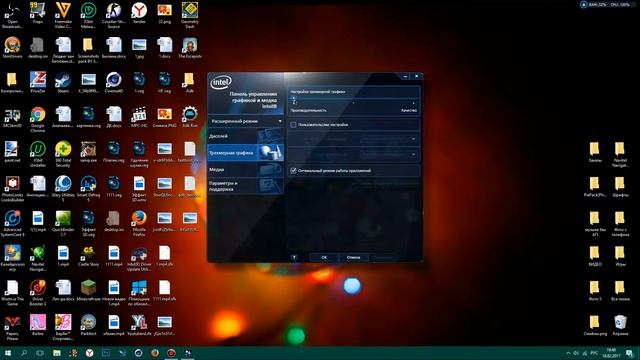The height and width of the screenshot is (360, 640).
Task: Switch РУС keyboard language indicator
Action: [x=594, y=353]
